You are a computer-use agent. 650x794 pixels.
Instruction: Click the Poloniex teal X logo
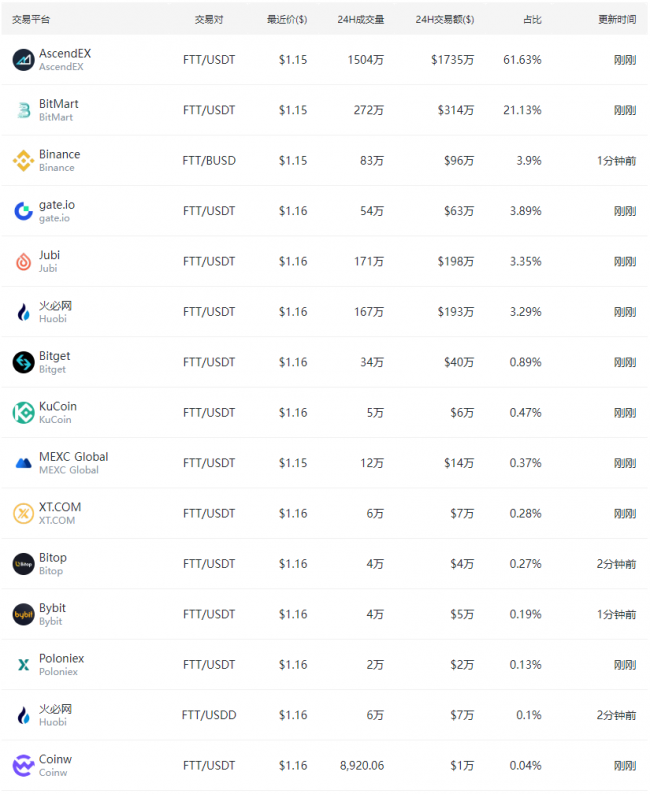click(23, 665)
